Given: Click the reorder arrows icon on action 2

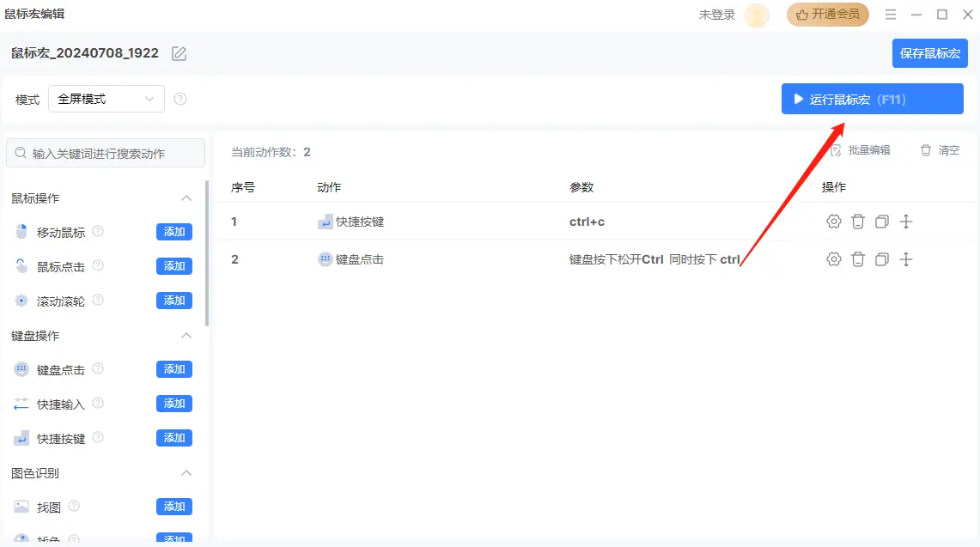Looking at the screenshot, I should pos(905,258).
